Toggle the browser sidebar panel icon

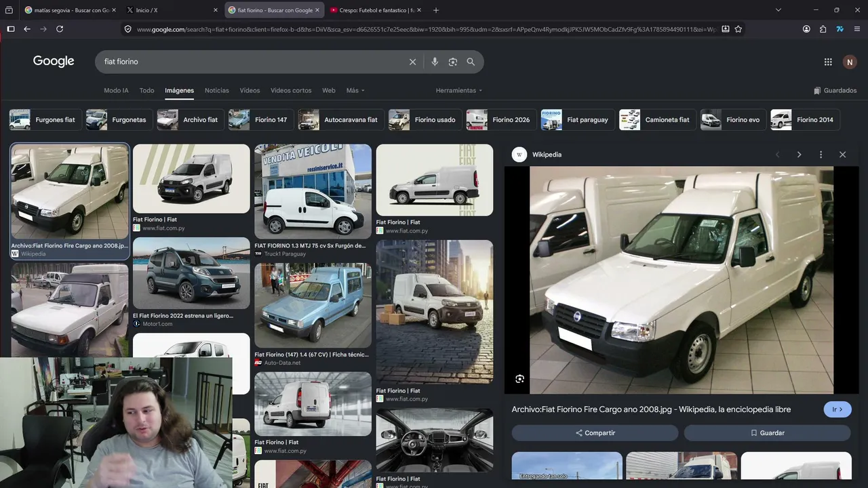coord(11,29)
